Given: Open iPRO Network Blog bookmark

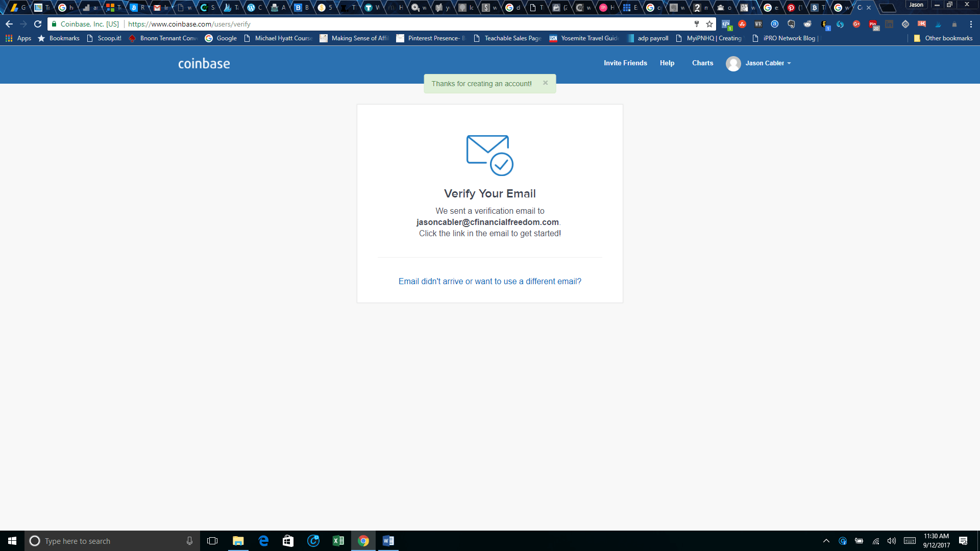Looking at the screenshot, I should 786,38.
